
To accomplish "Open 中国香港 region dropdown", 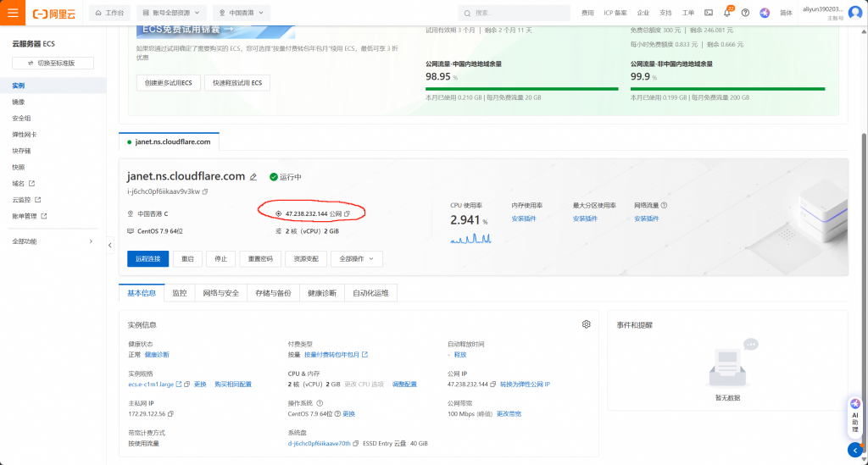I will point(242,13).
